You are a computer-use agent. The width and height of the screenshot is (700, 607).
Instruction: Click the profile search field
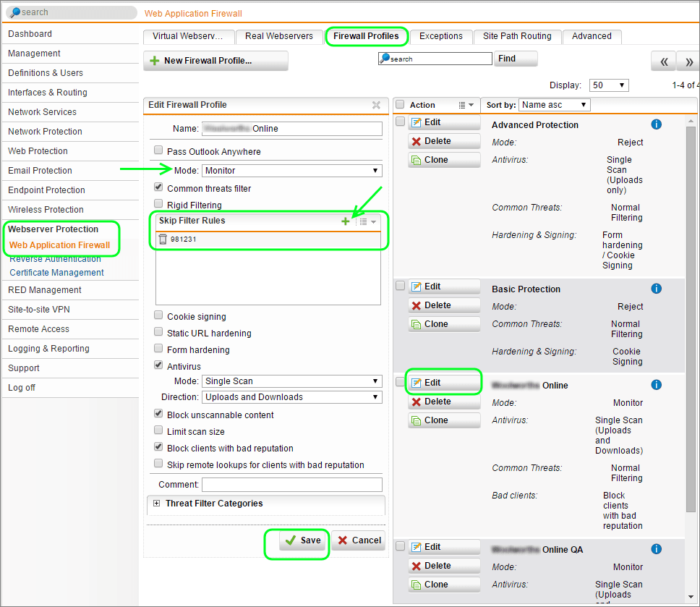pos(435,59)
